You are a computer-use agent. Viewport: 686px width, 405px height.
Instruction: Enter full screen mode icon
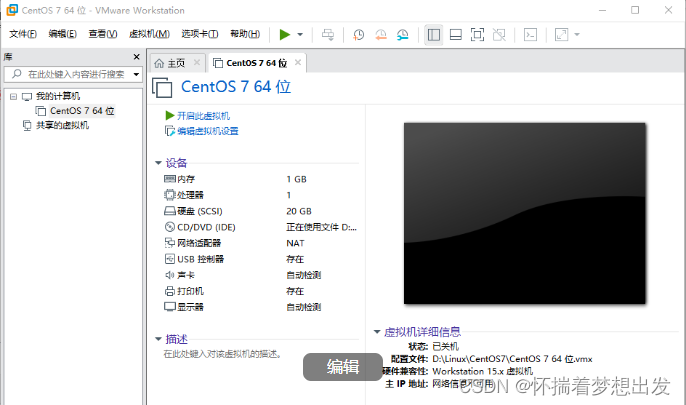click(x=477, y=35)
